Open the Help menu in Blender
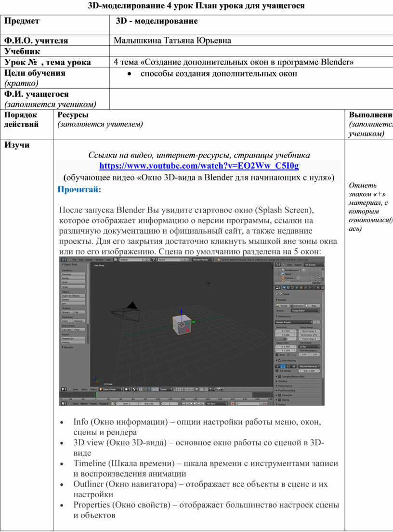This screenshot has height=532, width=393. click(108, 260)
